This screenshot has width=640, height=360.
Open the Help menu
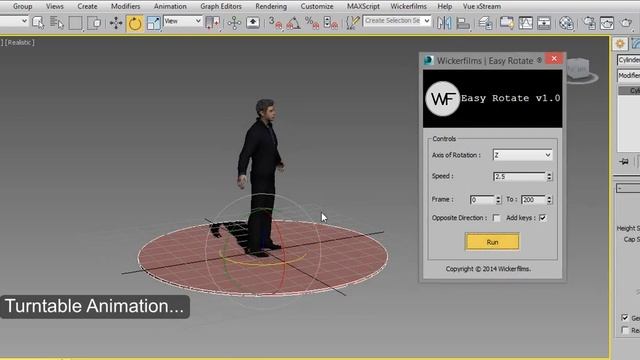444,7
